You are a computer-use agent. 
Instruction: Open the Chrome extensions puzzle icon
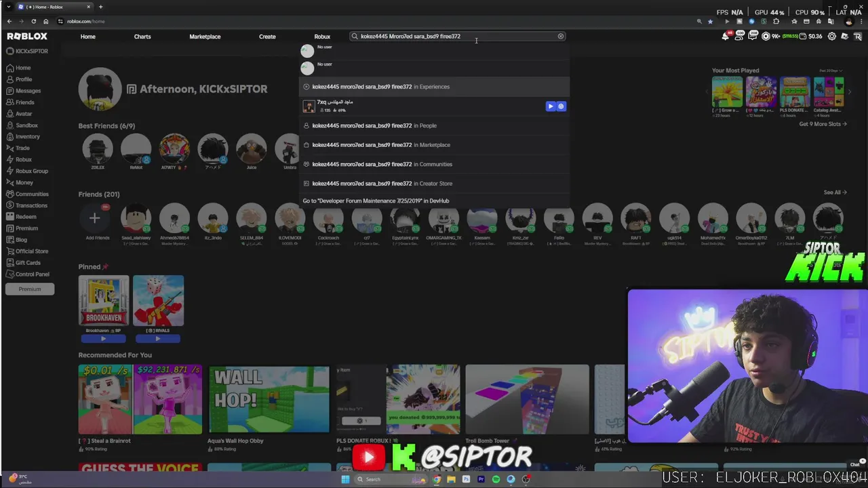776,21
